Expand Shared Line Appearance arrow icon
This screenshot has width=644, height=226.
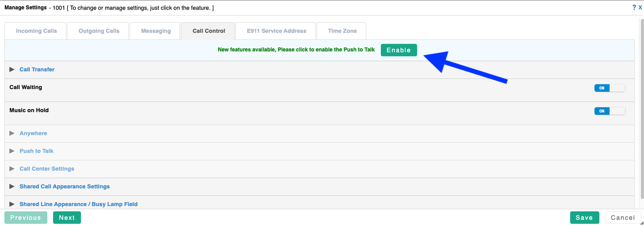pos(12,204)
